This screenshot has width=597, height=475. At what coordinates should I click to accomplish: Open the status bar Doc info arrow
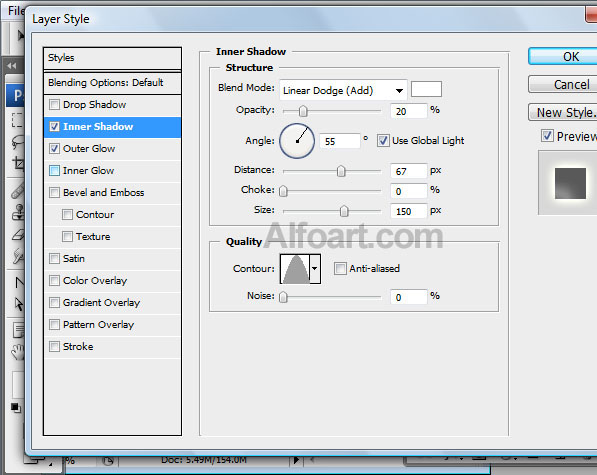pyautogui.click(x=296, y=460)
